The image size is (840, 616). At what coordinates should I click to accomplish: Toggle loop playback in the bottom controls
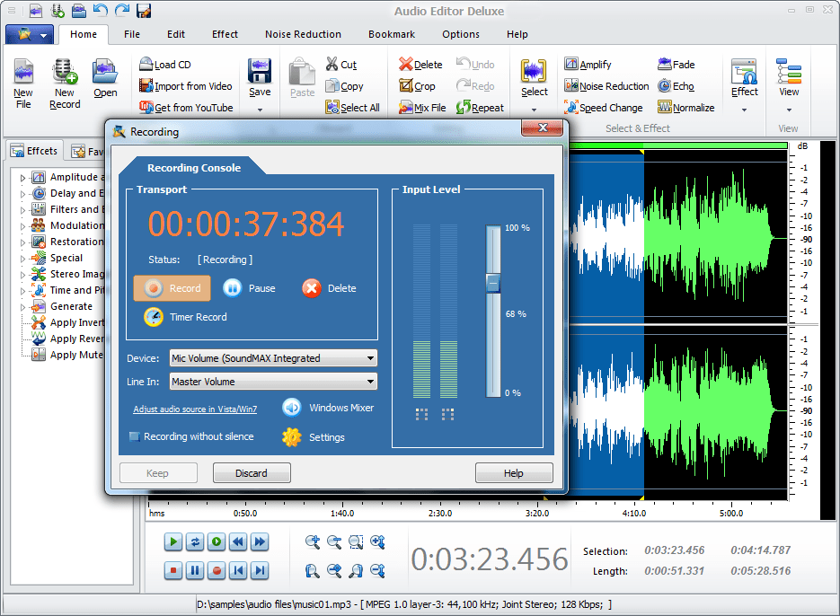click(195, 541)
